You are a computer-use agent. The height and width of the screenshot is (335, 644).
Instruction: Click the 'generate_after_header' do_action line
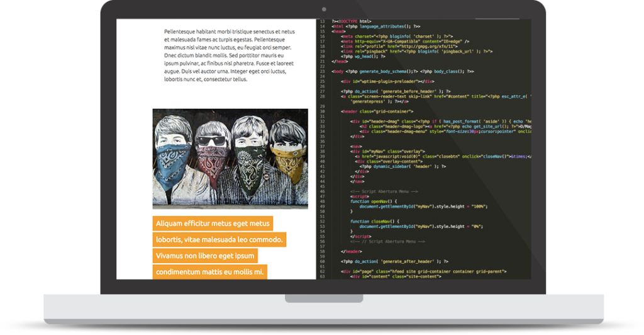point(394,261)
